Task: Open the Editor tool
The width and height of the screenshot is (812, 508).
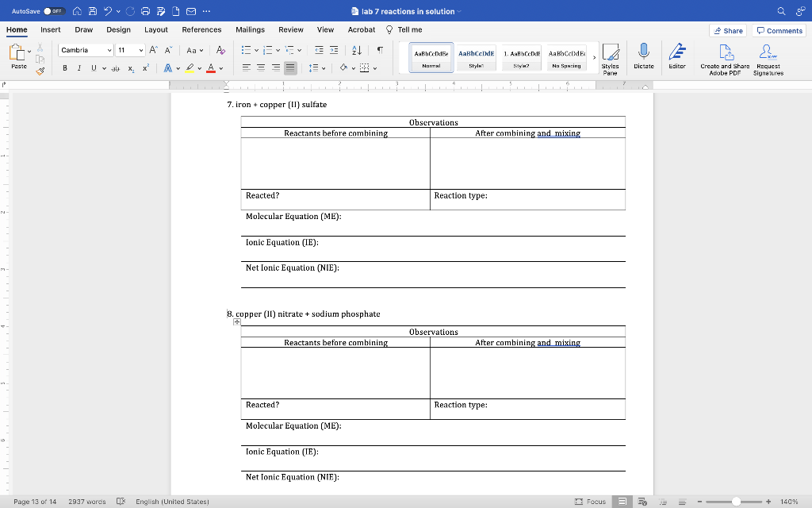Action: pos(677,56)
